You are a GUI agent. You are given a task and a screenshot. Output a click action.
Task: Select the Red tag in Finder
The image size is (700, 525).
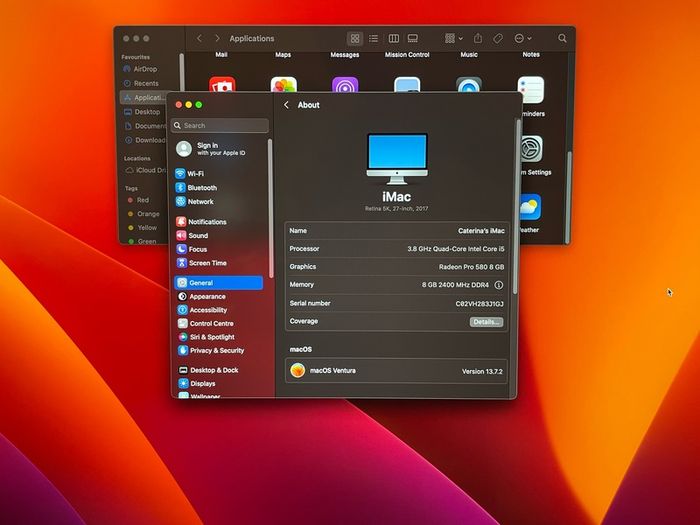click(138, 200)
